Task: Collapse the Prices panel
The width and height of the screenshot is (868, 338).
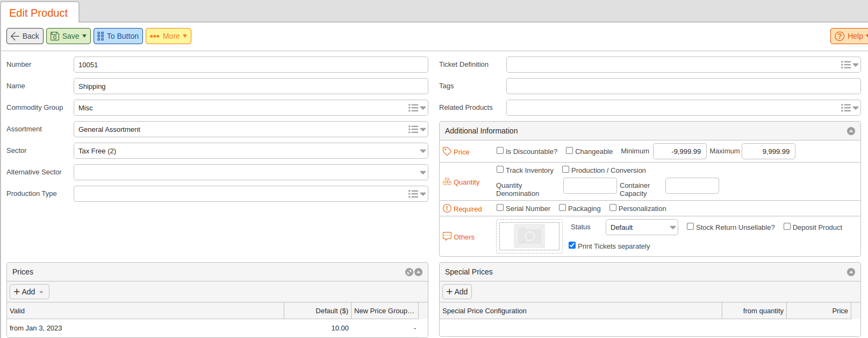Action: pyautogui.click(x=418, y=272)
